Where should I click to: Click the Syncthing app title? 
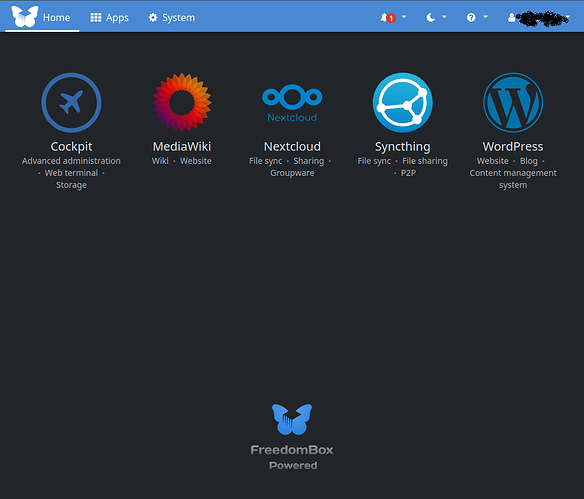point(403,147)
